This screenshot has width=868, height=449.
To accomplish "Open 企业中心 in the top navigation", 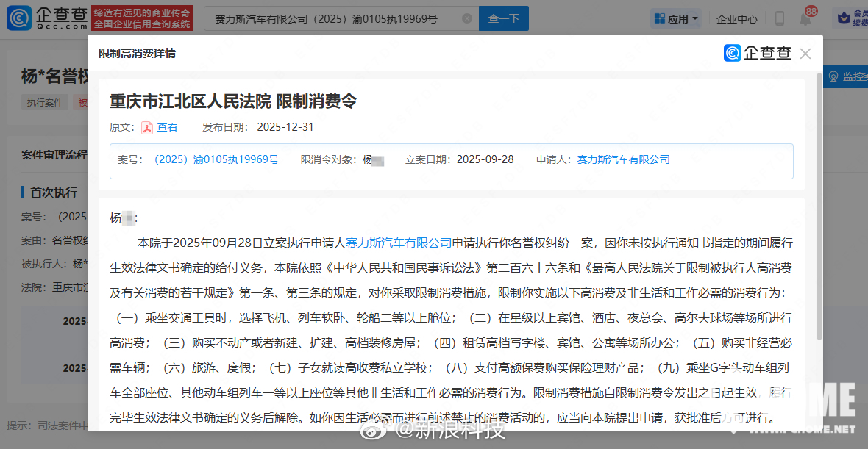I will tap(736, 19).
